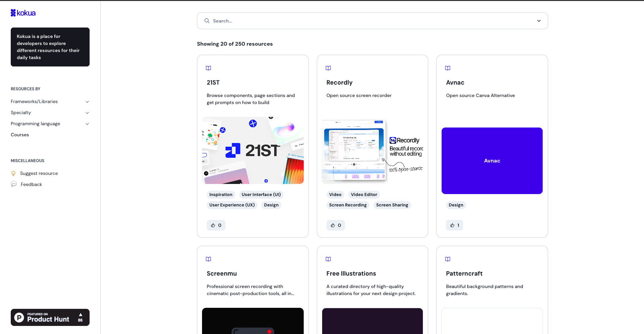Open the Recordly resource title
This screenshot has width=644, height=334.
[339, 83]
